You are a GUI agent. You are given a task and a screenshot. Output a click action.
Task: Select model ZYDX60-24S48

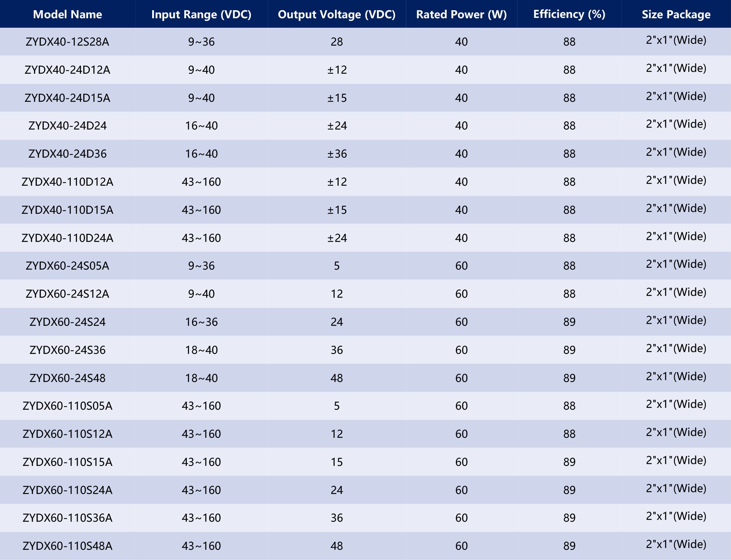68,378
